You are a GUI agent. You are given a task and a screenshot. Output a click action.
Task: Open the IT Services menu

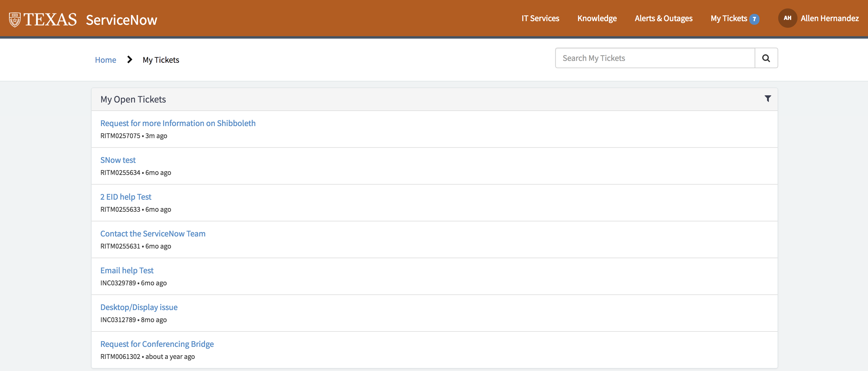pos(540,18)
